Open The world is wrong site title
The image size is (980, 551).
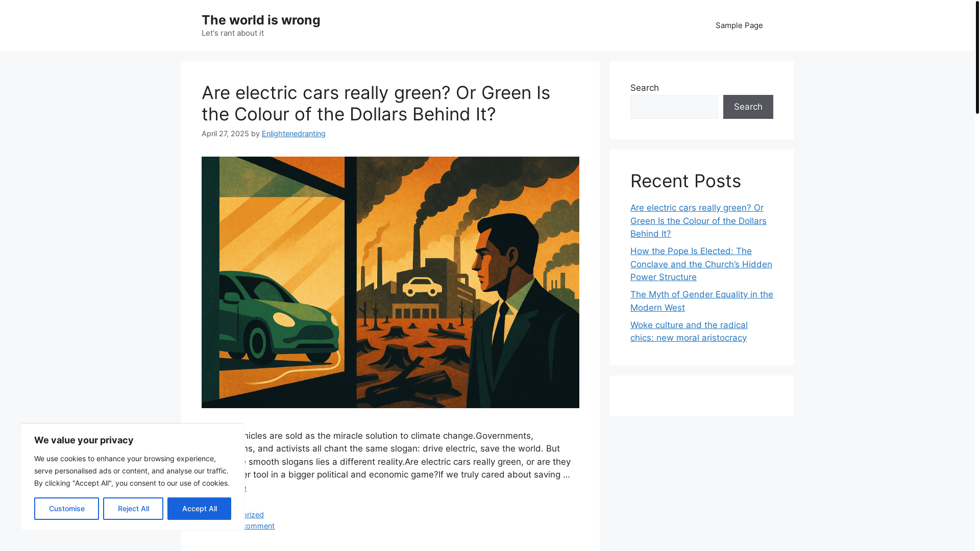261,20
